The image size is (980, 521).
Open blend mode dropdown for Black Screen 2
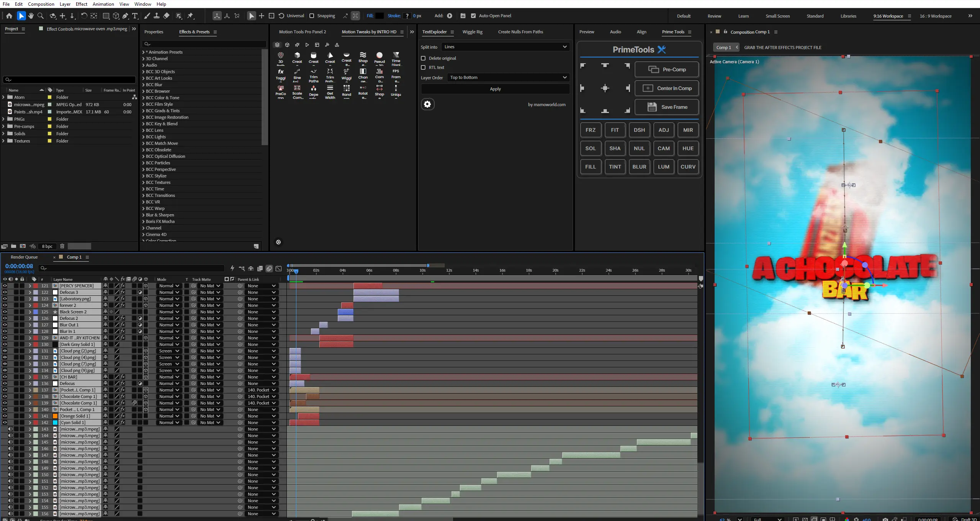169,312
